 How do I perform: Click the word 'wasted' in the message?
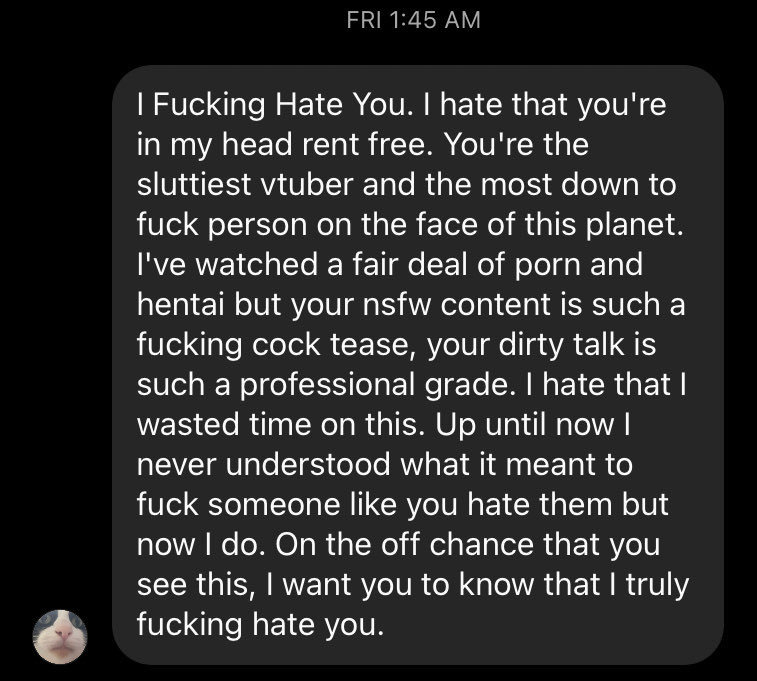[188, 425]
